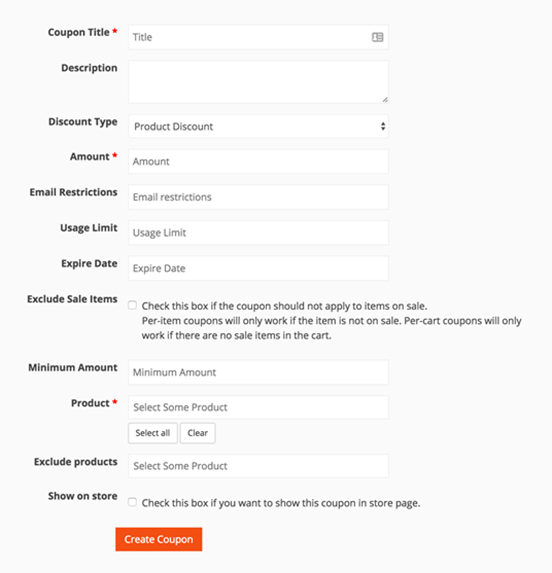Click the Create Coupon button

coord(159,539)
